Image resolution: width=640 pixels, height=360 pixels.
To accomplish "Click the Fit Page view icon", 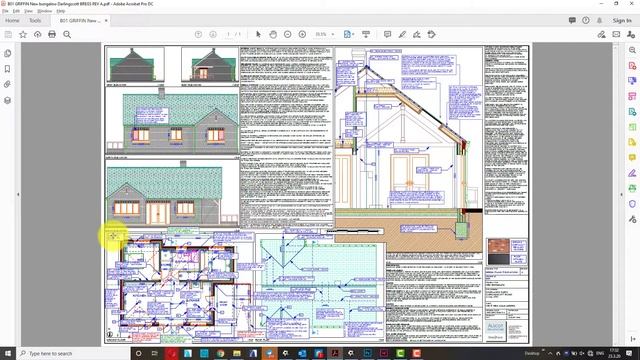I will pyautogui.click(x=347, y=35).
